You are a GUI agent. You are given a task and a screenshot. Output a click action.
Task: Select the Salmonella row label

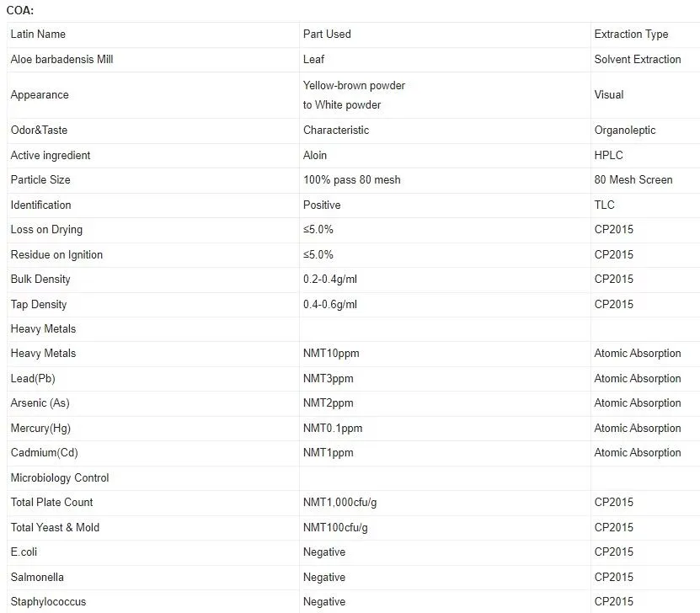click(37, 578)
